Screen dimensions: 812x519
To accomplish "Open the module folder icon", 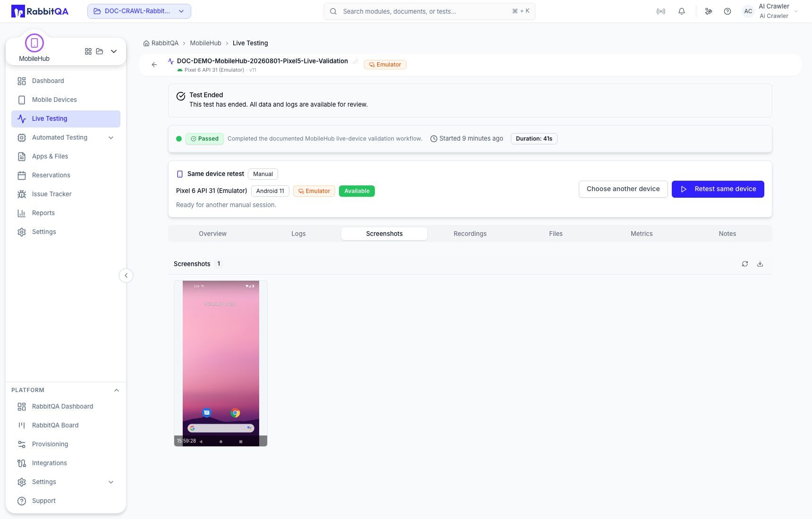I will tap(100, 51).
